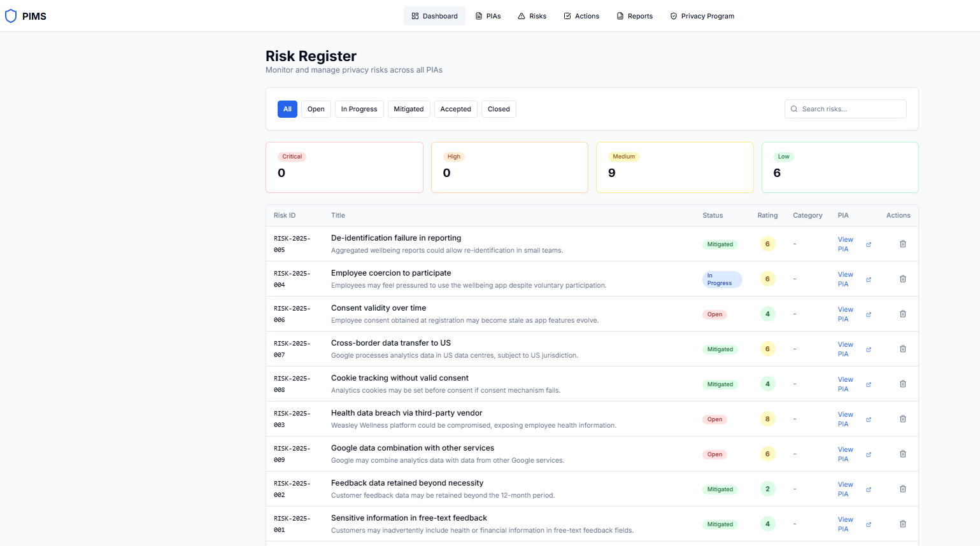Open external link for RISK-2025-006 row

tap(869, 314)
